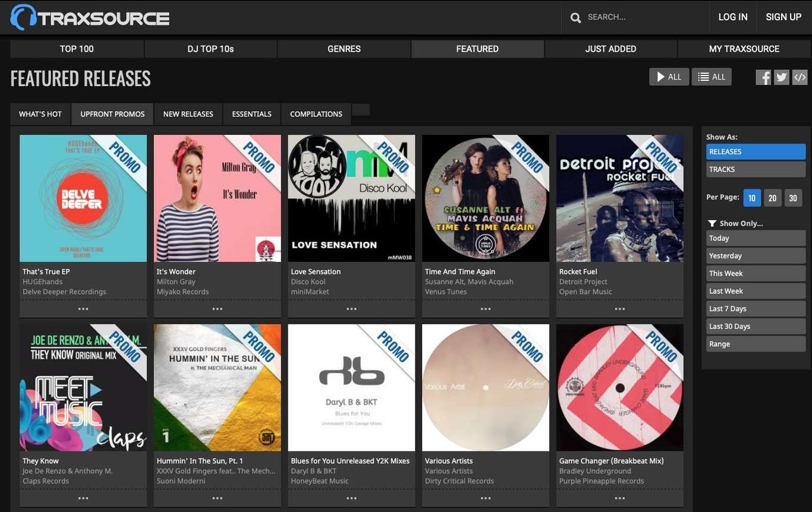Open artist HUGEhands link

click(x=42, y=282)
